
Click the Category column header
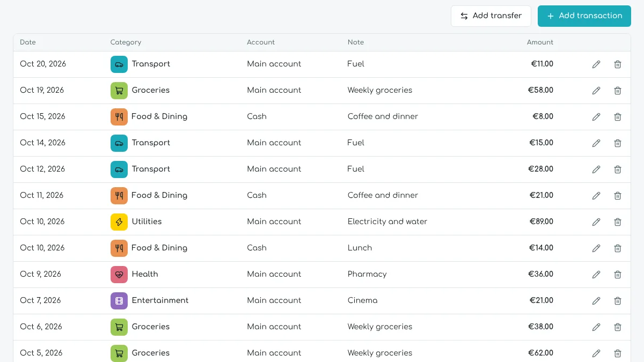click(126, 42)
